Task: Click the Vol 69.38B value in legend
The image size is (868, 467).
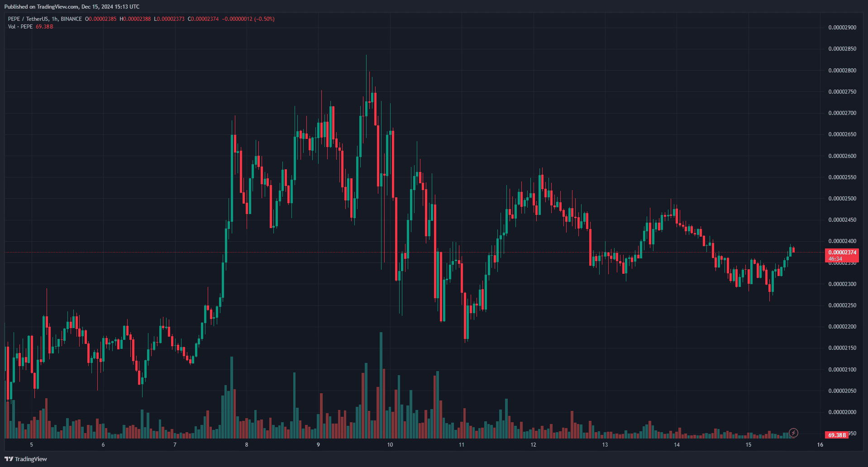Action: (44, 27)
